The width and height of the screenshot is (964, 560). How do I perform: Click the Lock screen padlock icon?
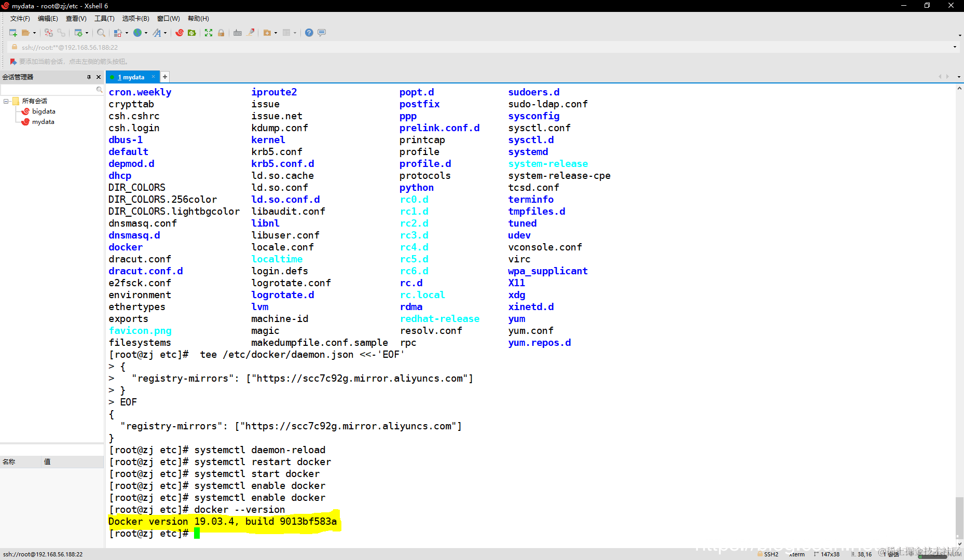221,33
